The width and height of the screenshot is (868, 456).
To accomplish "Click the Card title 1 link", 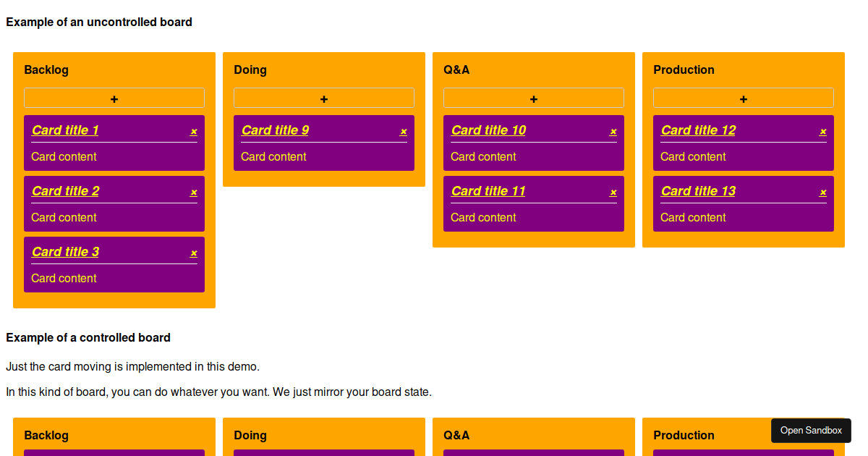I will (64, 130).
